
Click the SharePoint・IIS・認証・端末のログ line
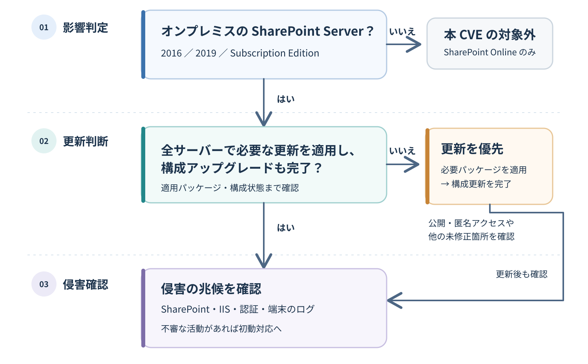tap(238, 309)
